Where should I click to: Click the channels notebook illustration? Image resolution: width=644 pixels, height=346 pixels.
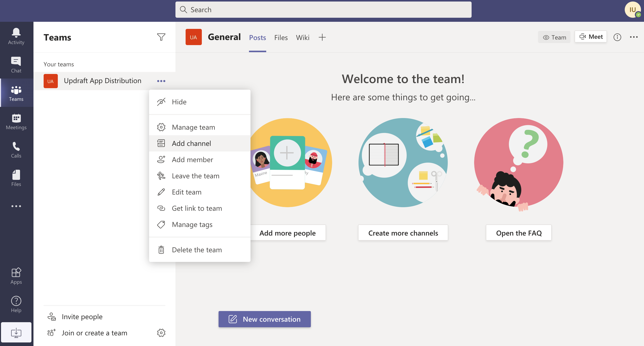(x=403, y=163)
